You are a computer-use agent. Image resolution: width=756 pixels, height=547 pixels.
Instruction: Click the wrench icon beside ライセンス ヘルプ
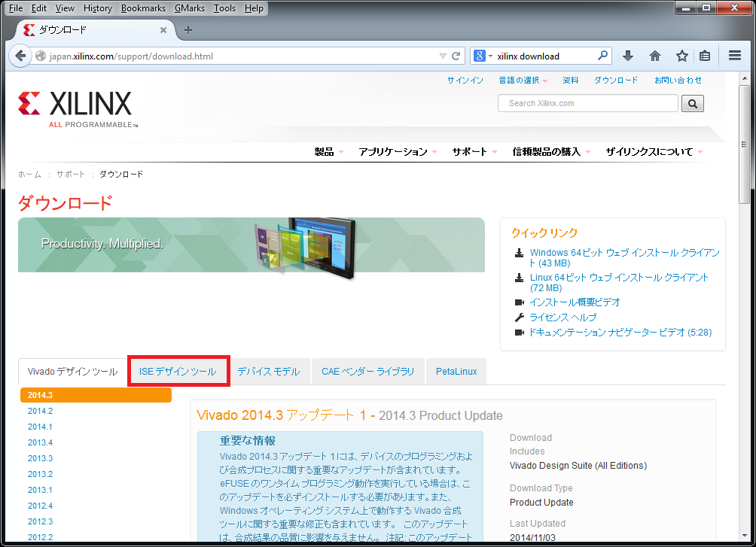[520, 317]
